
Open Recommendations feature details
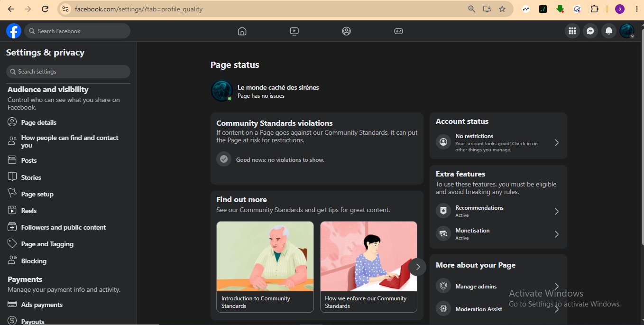[498, 211]
